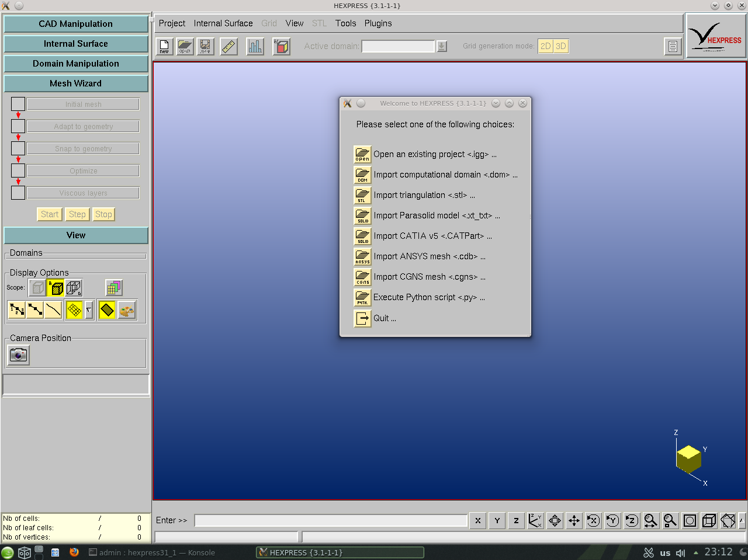Open the View menu in menu bar
The height and width of the screenshot is (560, 748).
coord(295,23)
